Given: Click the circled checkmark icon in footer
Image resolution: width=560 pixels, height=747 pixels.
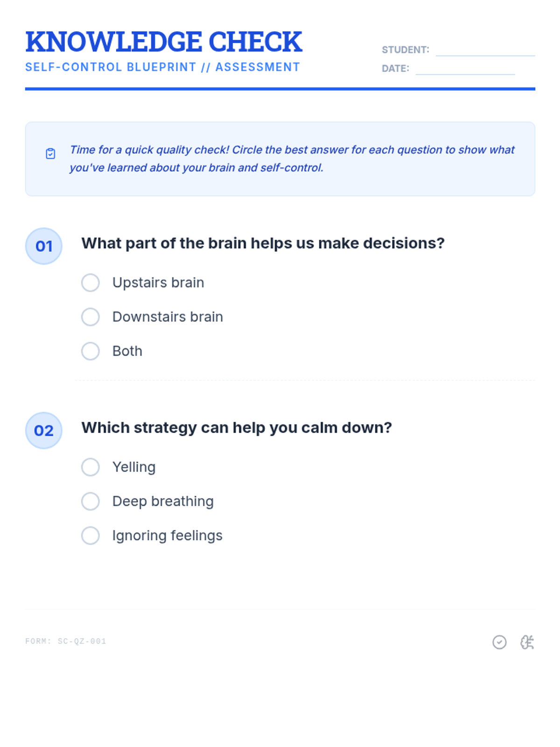Looking at the screenshot, I should click(x=499, y=642).
